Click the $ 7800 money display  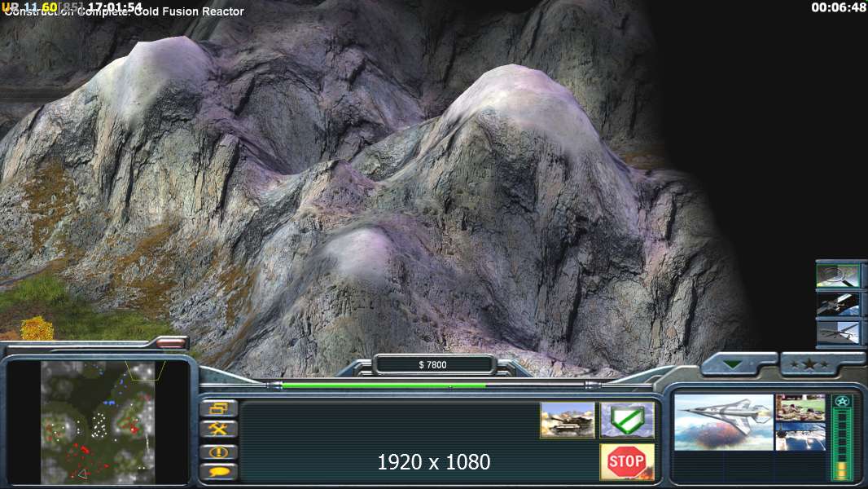433,364
